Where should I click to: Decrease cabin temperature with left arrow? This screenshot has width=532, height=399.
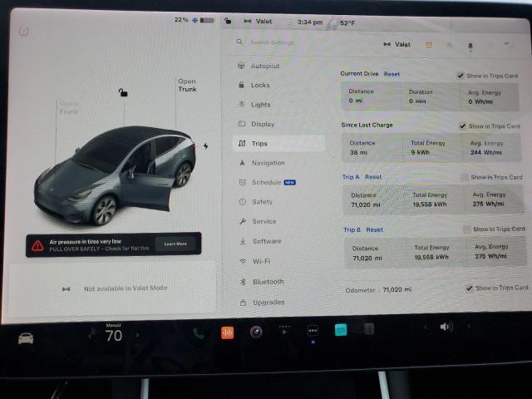pos(90,336)
